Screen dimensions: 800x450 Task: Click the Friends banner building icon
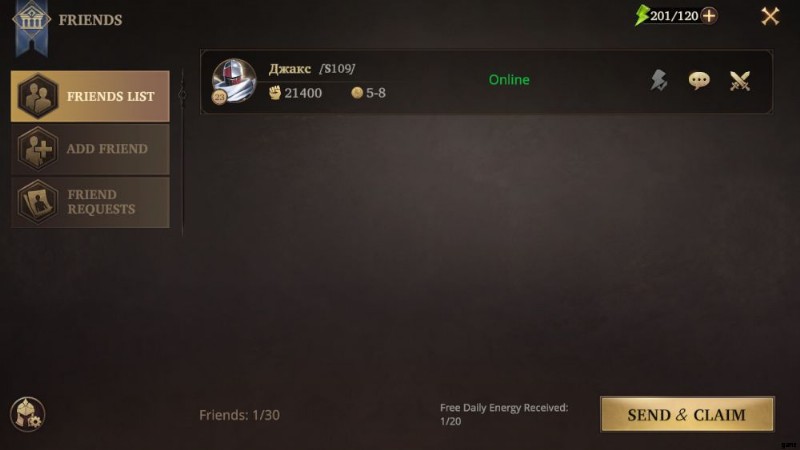coord(31,20)
